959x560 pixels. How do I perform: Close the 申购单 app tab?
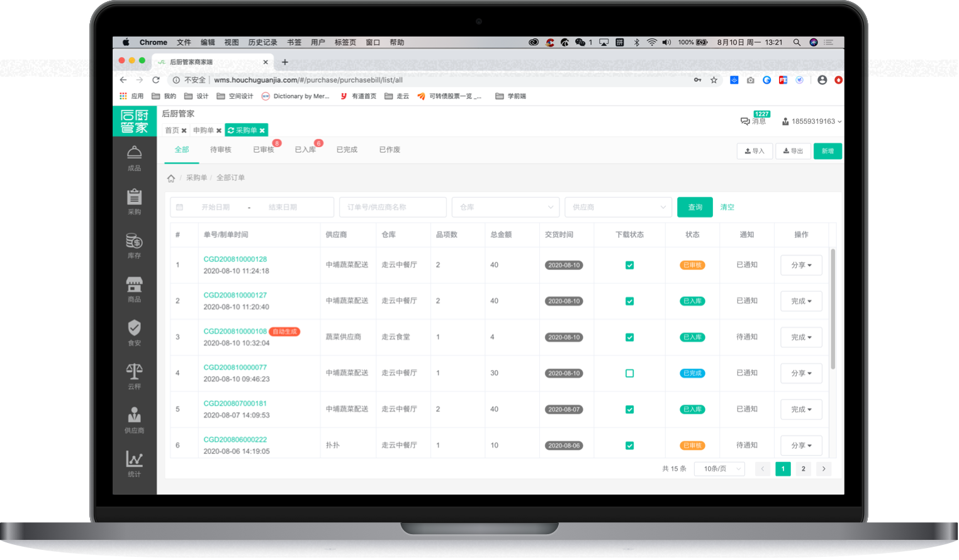[x=219, y=131]
